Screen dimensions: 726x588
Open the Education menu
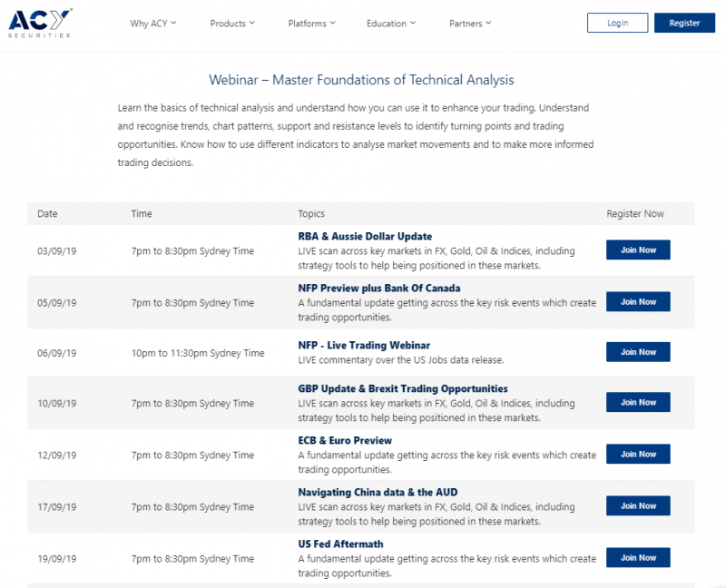pyautogui.click(x=391, y=24)
